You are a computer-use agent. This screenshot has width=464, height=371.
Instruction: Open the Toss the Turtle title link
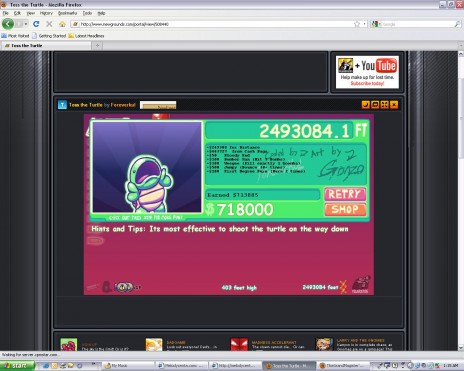coord(86,105)
